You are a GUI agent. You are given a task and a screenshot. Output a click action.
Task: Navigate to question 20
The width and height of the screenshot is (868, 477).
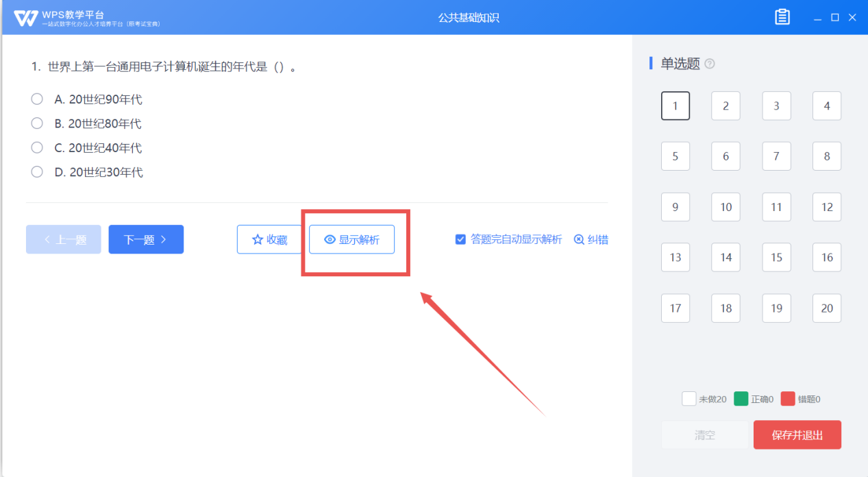tap(827, 308)
